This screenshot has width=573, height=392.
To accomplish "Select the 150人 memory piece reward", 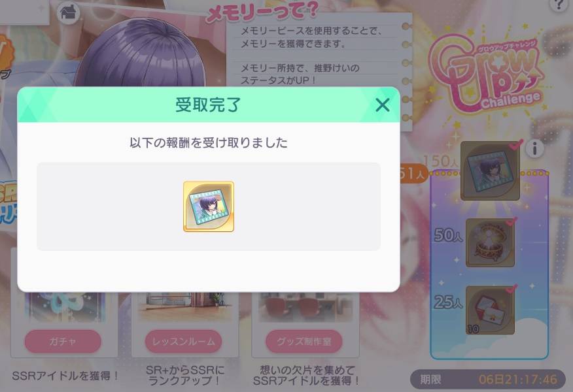I will point(490,171).
